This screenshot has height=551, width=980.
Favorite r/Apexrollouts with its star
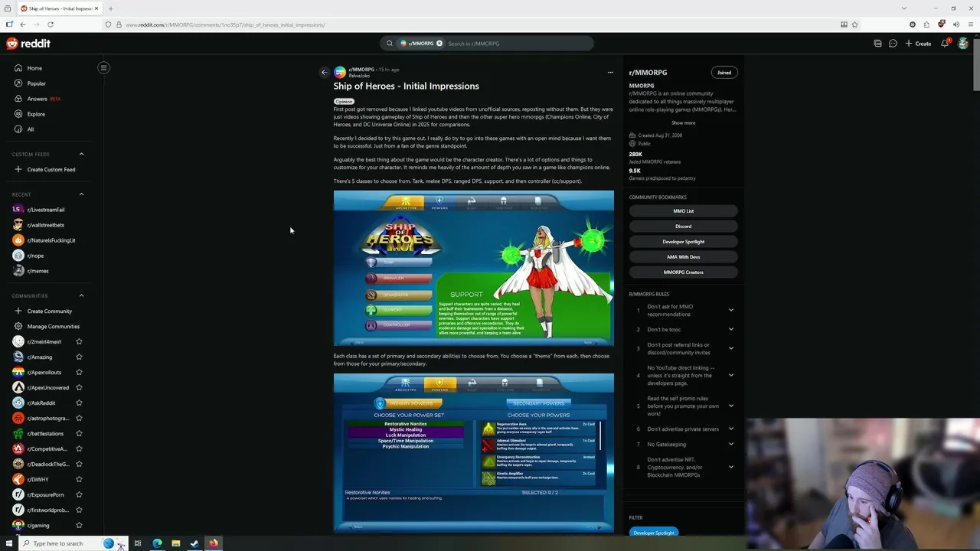79,372
